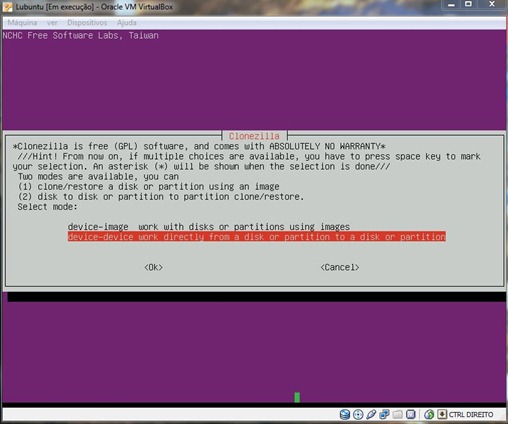Image resolution: width=508 pixels, height=424 pixels.
Task: Select the device-image mode option
Action: click(x=209, y=227)
